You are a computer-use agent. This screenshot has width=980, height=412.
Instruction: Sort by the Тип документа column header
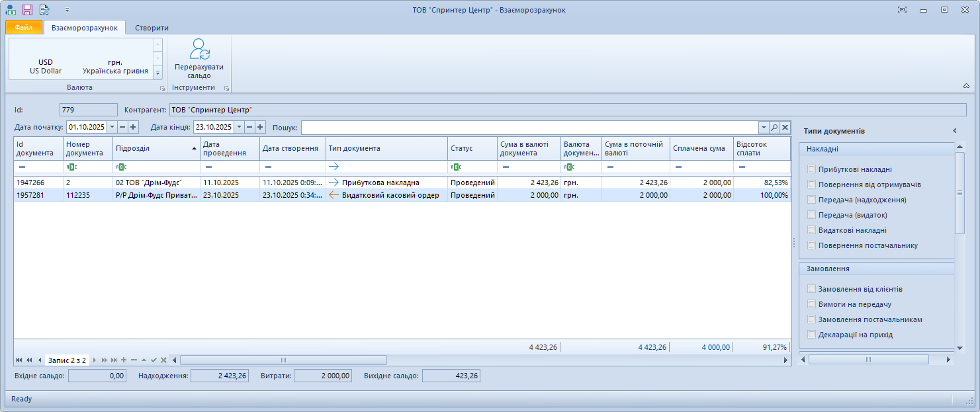386,148
